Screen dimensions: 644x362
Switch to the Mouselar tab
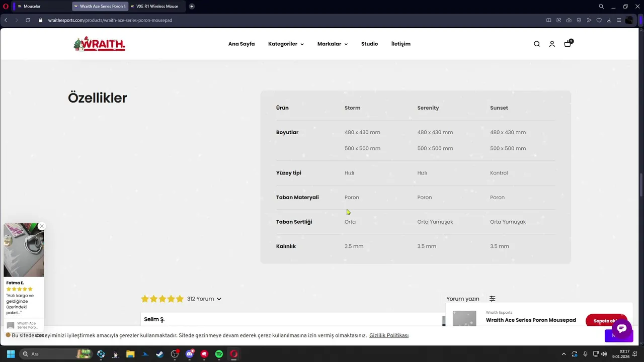click(x=42, y=6)
